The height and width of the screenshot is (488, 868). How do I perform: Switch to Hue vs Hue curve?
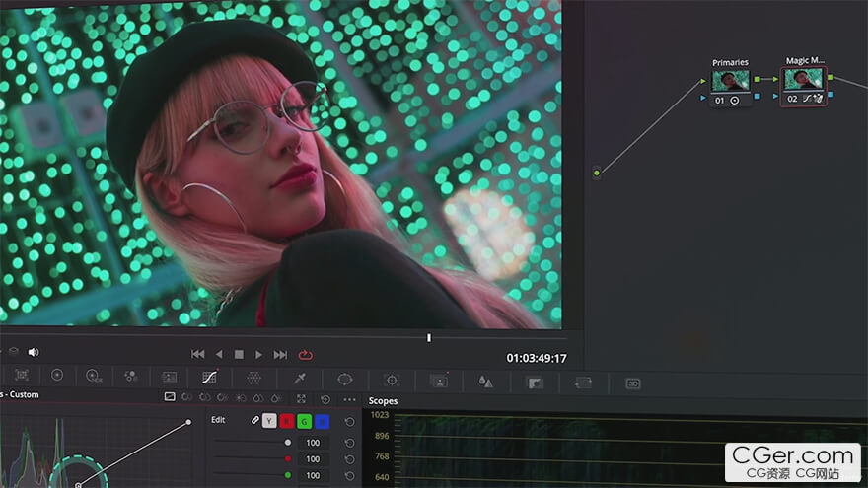coord(186,397)
